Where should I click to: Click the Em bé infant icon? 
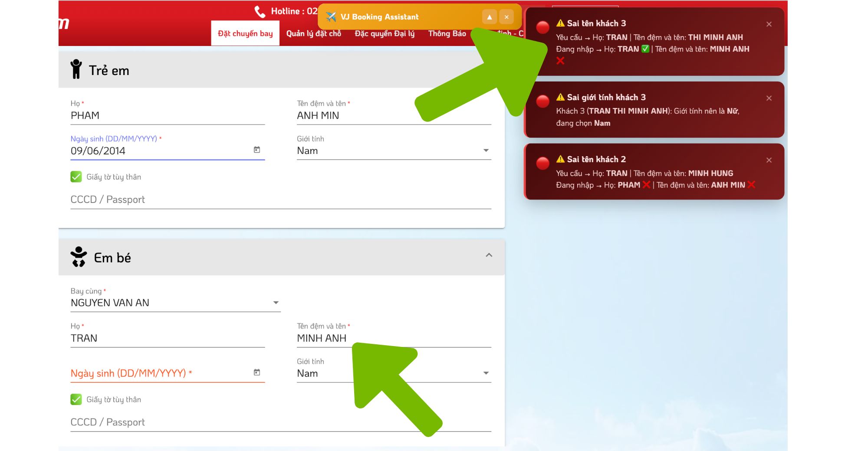coord(79,257)
